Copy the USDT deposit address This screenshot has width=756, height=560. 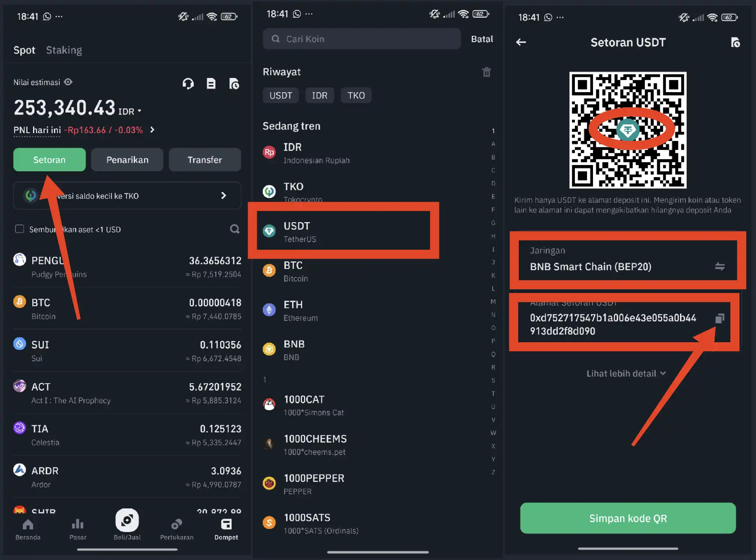(x=719, y=318)
